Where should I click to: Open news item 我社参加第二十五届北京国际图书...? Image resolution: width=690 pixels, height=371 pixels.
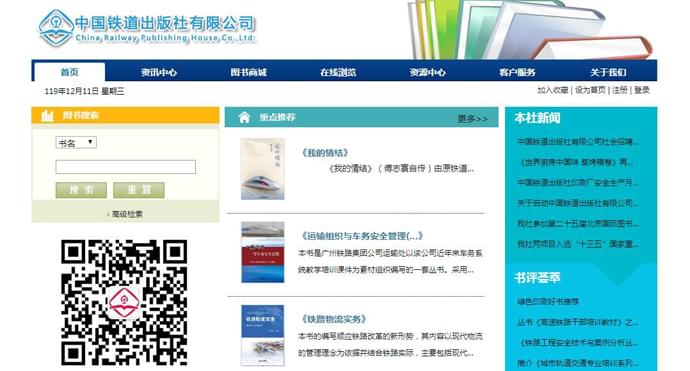pyautogui.click(x=577, y=224)
